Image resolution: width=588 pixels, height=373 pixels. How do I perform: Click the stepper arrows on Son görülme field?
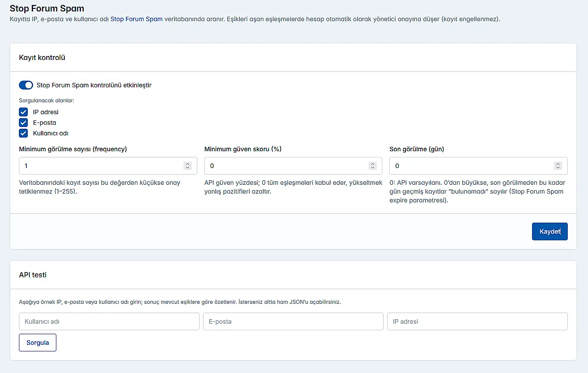pyautogui.click(x=558, y=166)
